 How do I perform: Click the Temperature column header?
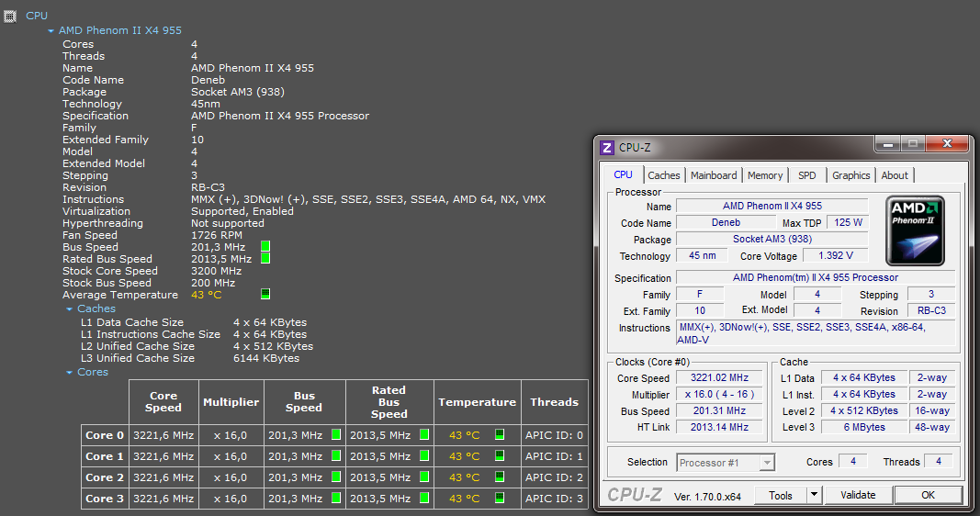point(477,402)
